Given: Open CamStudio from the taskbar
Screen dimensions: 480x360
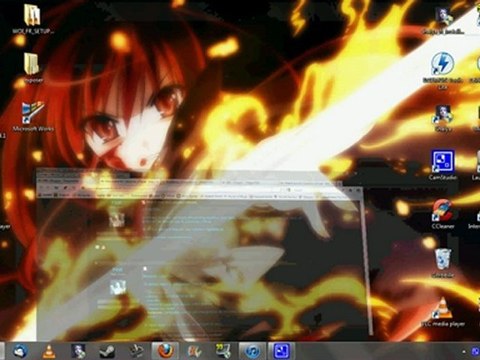Looking at the screenshot, I should click(282, 351).
